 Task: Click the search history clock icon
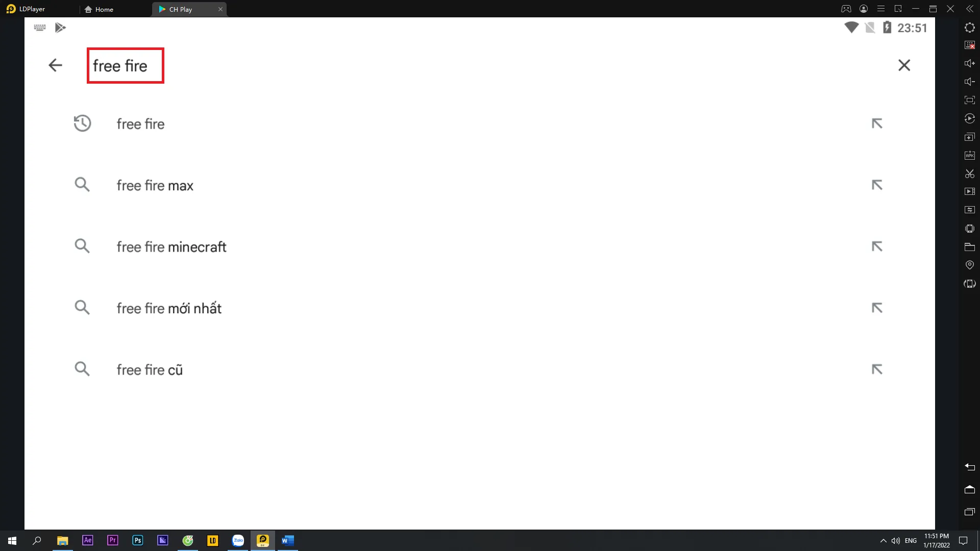(82, 123)
